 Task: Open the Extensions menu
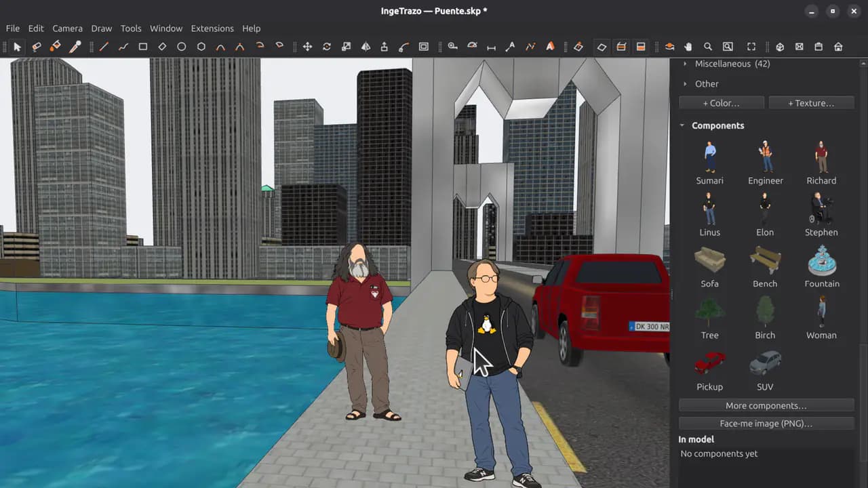(212, 28)
